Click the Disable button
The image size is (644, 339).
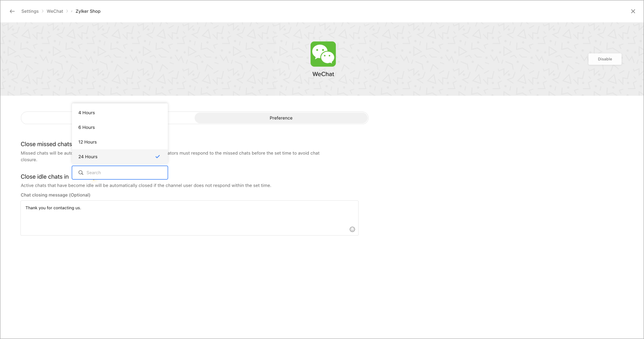[x=605, y=59]
